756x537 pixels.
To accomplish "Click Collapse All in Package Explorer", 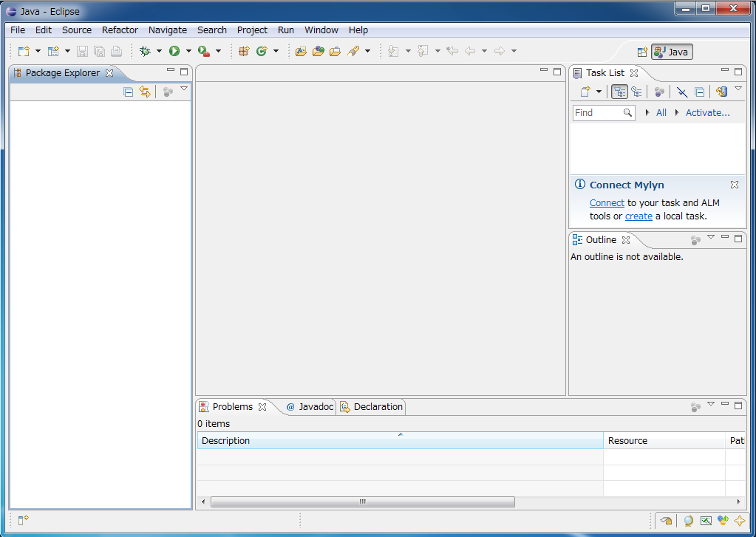I will [x=129, y=92].
